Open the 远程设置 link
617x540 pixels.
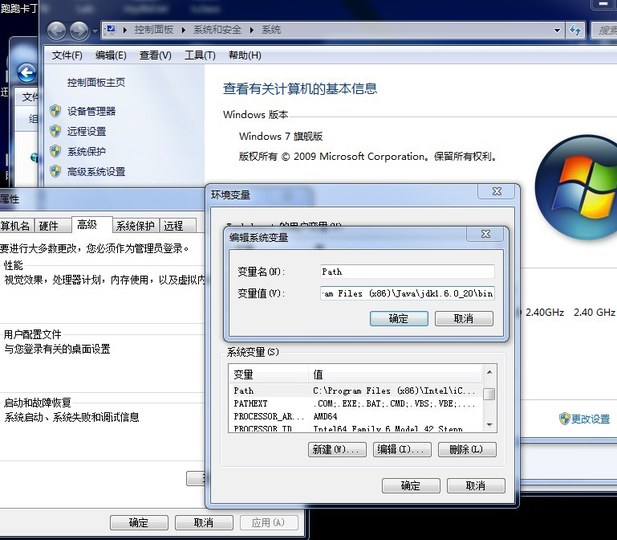[x=87, y=131]
